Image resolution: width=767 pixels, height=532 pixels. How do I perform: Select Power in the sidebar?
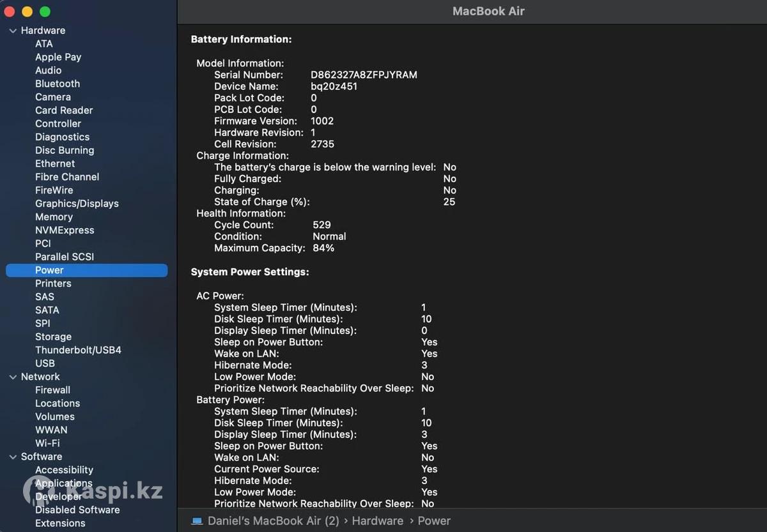pyautogui.click(x=49, y=270)
